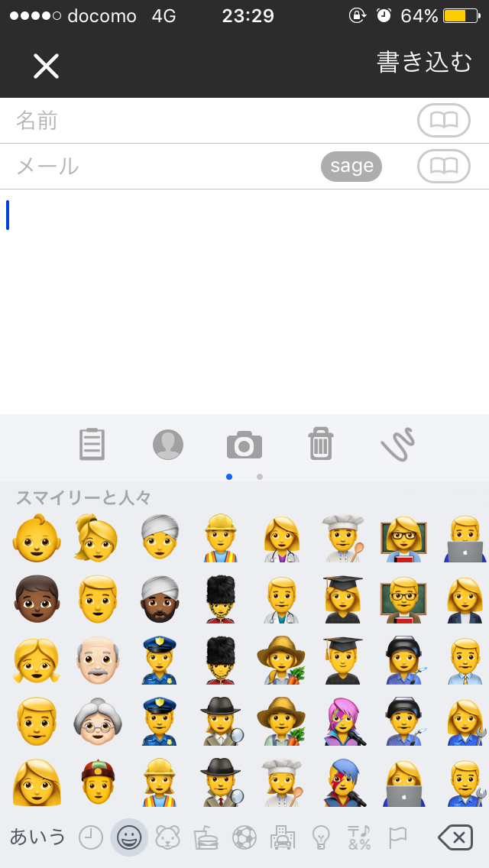Open the camera attachment icon
The height and width of the screenshot is (868, 489).
(x=244, y=445)
